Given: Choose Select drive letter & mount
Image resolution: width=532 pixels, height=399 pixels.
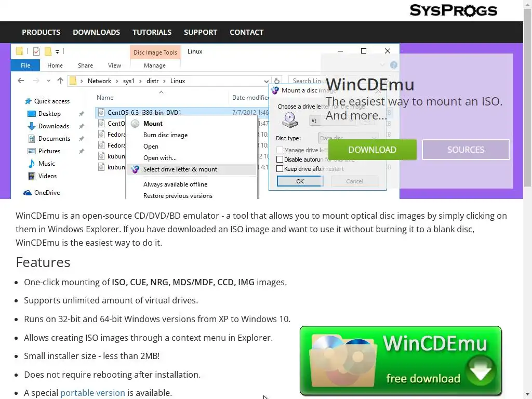Looking at the screenshot, I should tap(191, 169).
